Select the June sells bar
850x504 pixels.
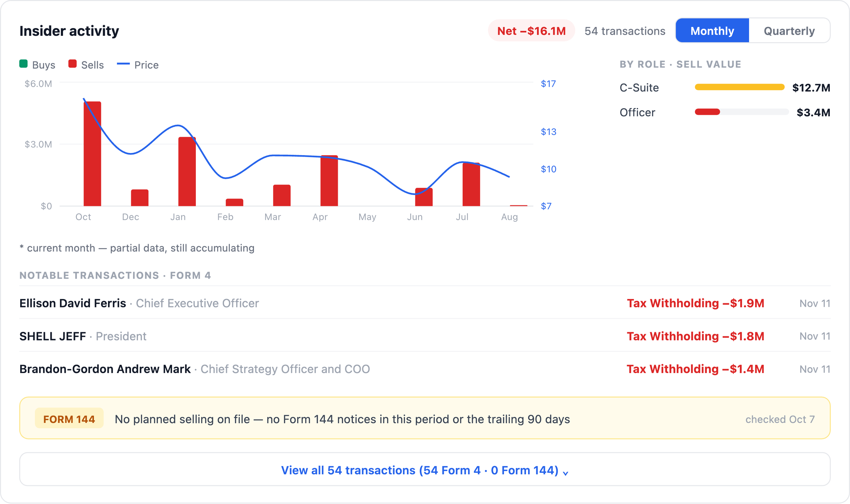coord(424,197)
